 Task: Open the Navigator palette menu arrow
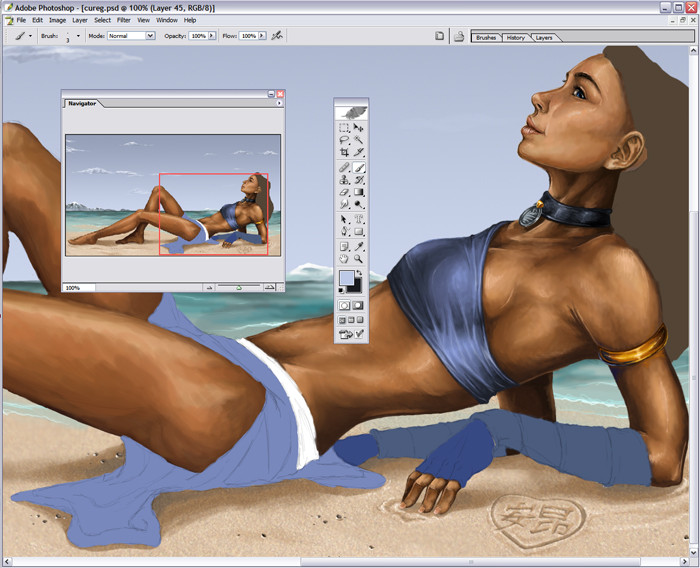click(279, 103)
